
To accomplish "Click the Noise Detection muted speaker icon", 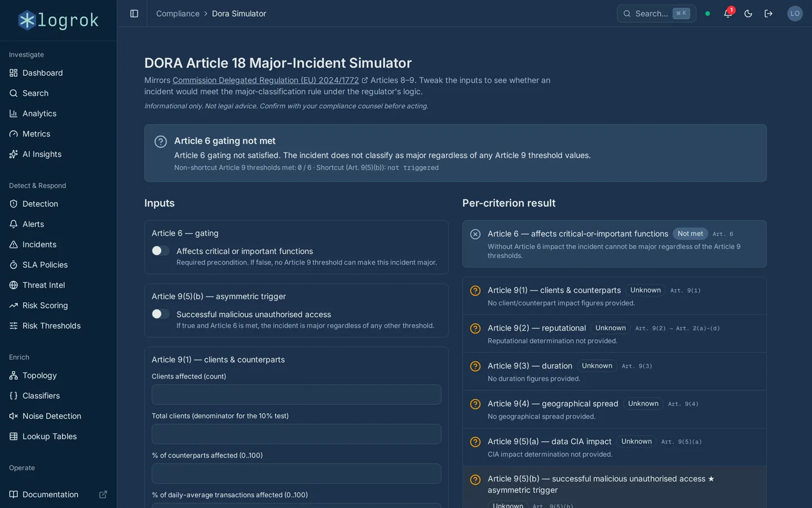I will [x=14, y=416].
